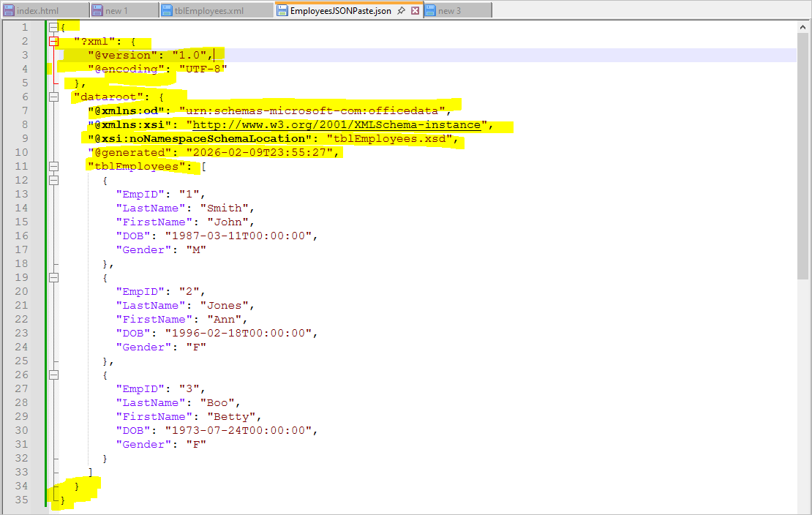Click save icon on EmployeesJSONPaste.json tab
Screen dimensions: 812x515
point(282,10)
